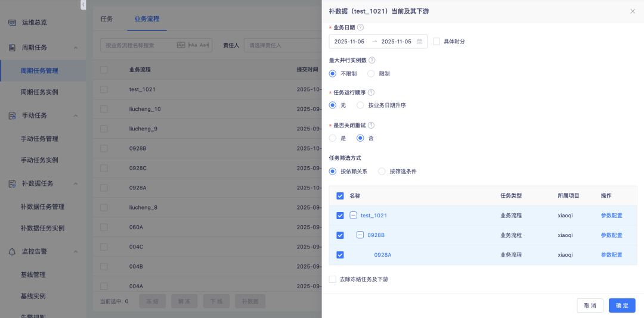Switch to the 任务 tab
644x318 pixels.
[x=107, y=19]
